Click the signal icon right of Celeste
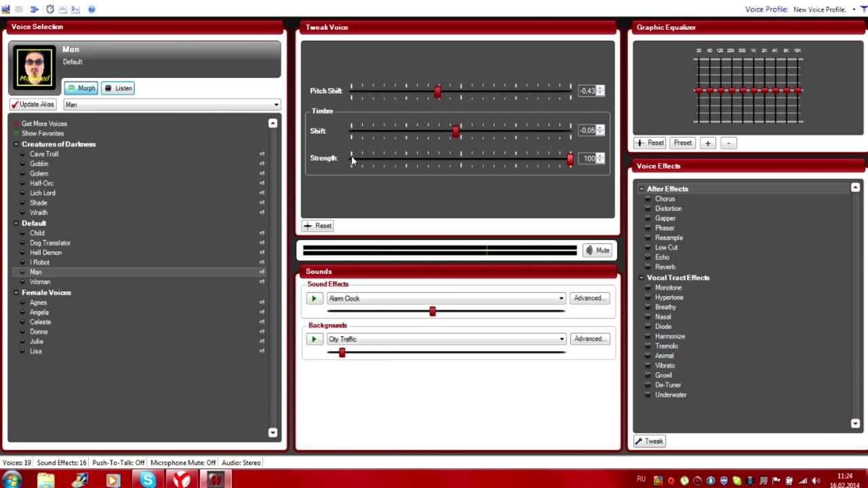 (262, 322)
